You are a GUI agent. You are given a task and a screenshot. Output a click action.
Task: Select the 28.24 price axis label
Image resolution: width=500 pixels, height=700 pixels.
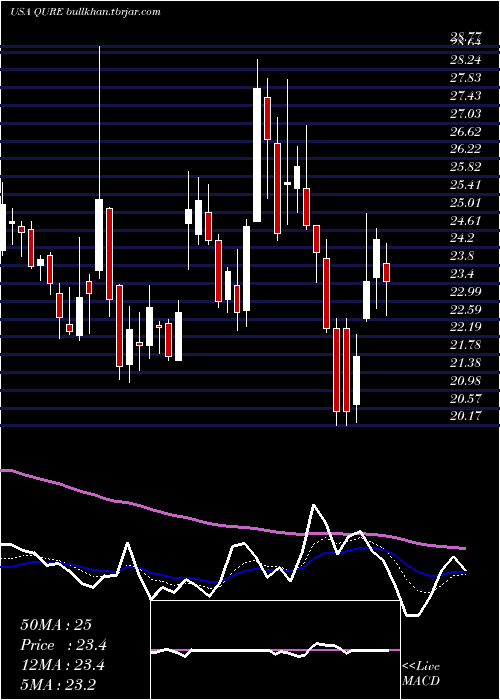coord(465,61)
